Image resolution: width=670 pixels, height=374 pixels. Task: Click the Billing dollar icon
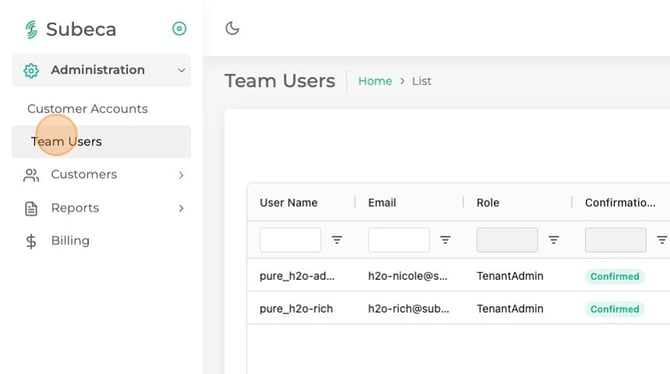point(31,241)
